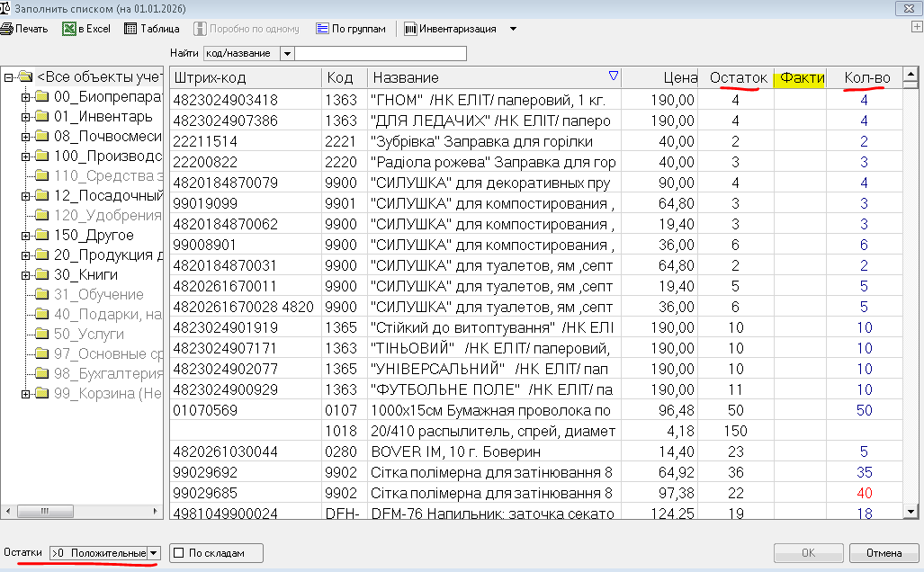Open the код/название search type dropdown
This screenshot has width=924, height=572.
coord(287,54)
